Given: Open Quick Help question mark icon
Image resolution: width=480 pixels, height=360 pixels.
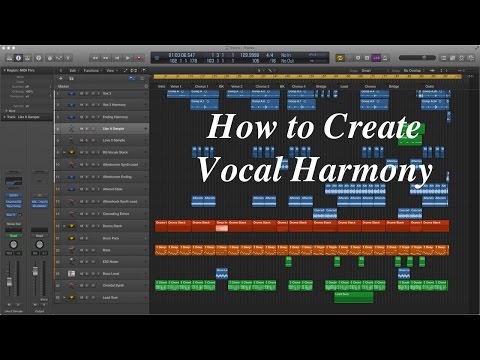Looking at the screenshot, I should tap(39, 58).
